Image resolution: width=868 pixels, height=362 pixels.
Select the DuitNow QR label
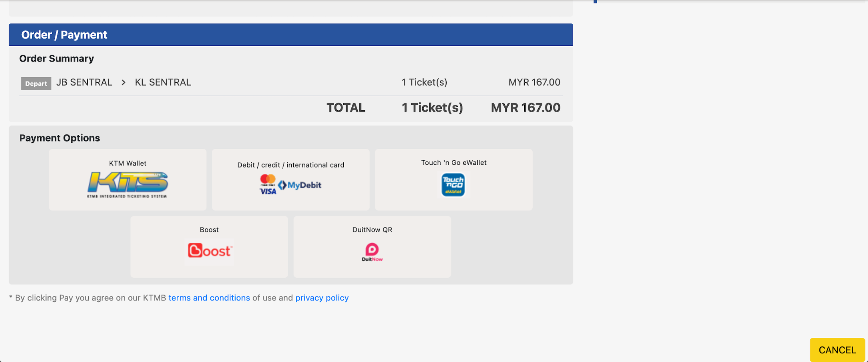coord(372,230)
